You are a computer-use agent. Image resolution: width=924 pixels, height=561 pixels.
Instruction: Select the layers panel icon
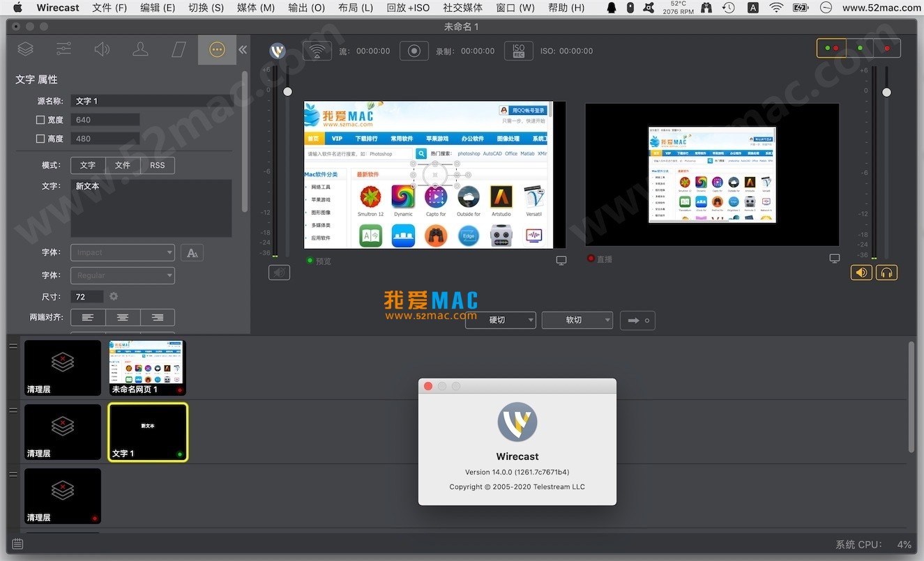click(25, 49)
